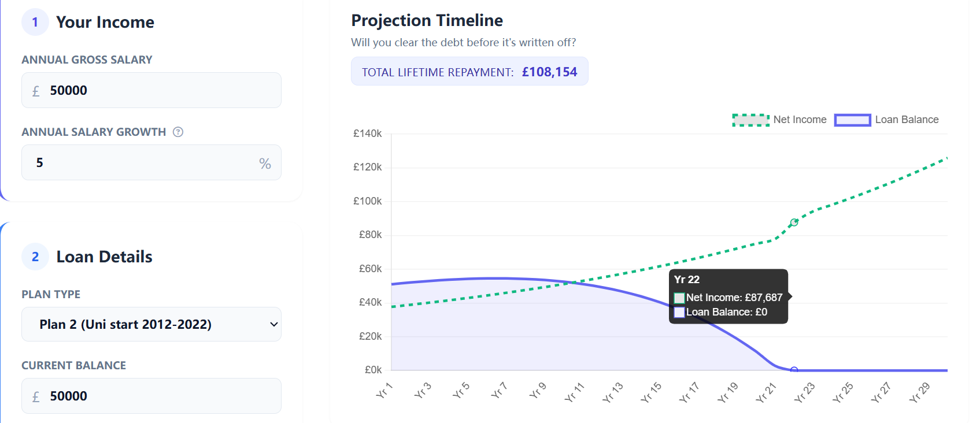This screenshot has width=980, height=423.
Task: Open the Plan Type dropdown
Action: (151, 324)
